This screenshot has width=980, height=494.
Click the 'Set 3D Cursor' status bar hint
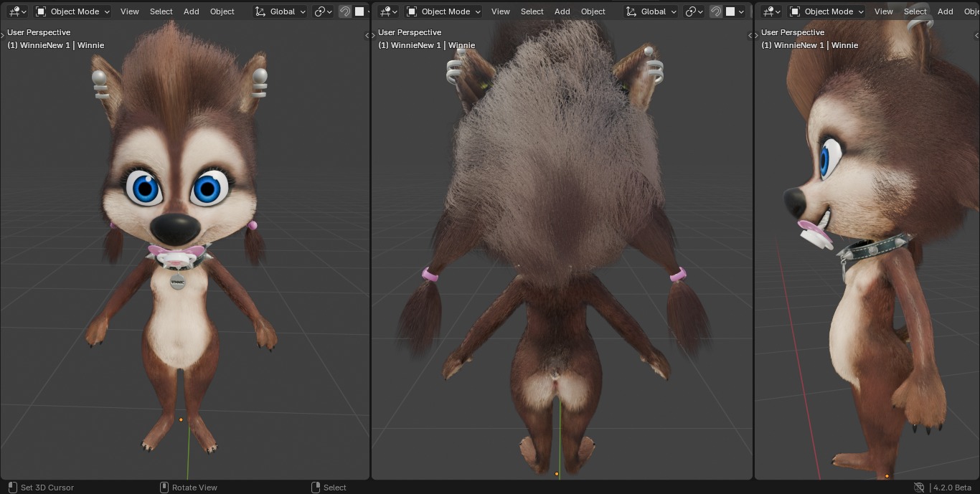pos(47,488)
